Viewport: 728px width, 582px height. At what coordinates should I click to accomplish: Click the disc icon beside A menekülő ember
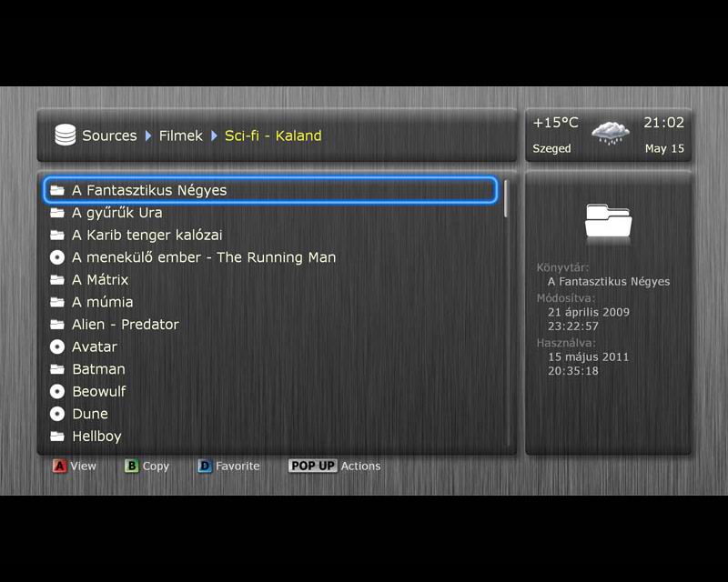(57, 257)
